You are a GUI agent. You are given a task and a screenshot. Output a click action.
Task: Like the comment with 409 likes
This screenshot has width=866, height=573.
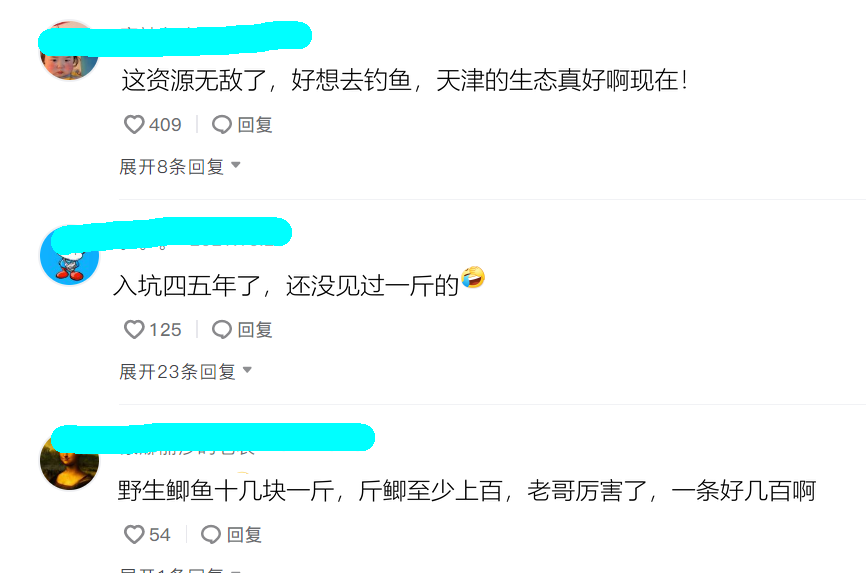(134, 124)
